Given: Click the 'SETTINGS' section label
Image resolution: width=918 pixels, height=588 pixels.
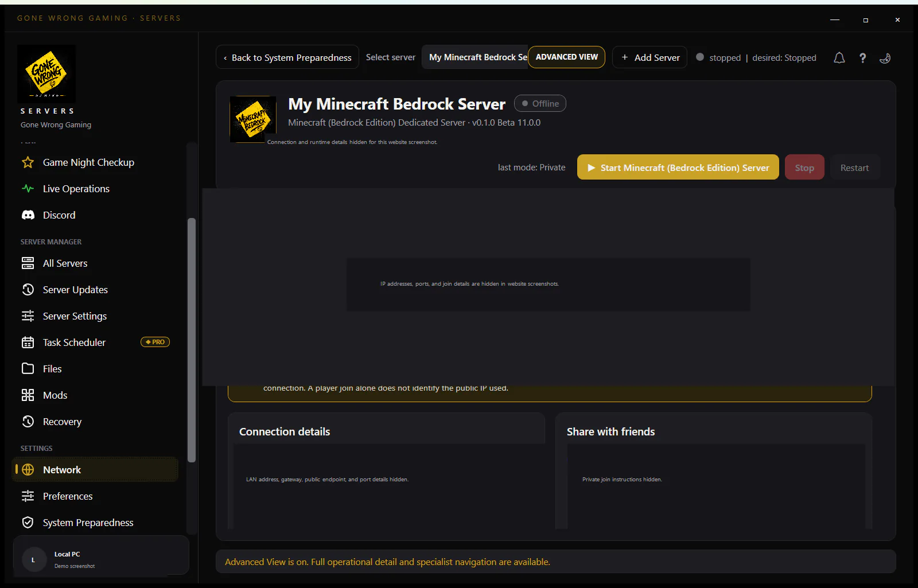Looking at the screenshot, I should [x=37, y=449].
